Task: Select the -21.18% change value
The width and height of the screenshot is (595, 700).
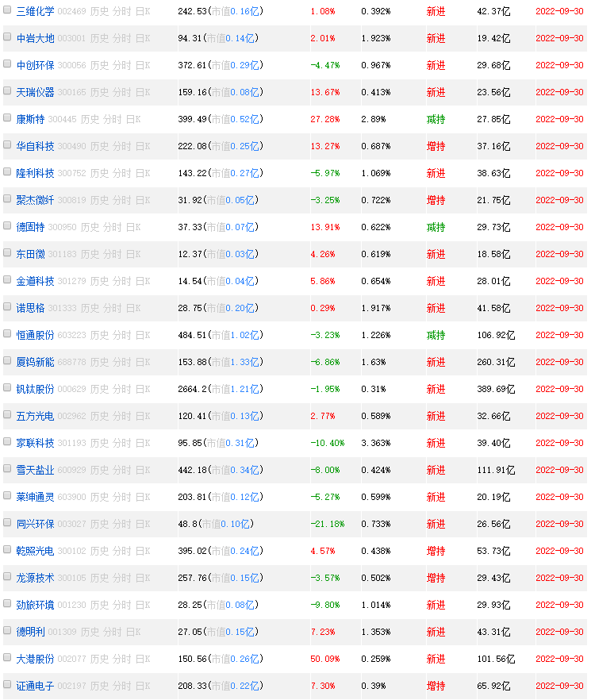Action: coord(328,524)
